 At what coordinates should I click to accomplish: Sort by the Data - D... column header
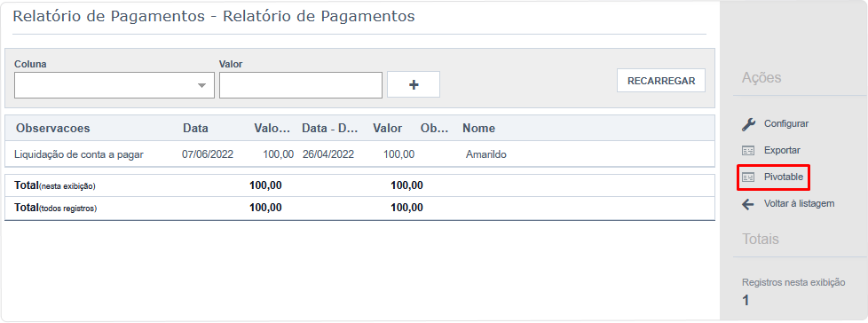click(329, 129)
